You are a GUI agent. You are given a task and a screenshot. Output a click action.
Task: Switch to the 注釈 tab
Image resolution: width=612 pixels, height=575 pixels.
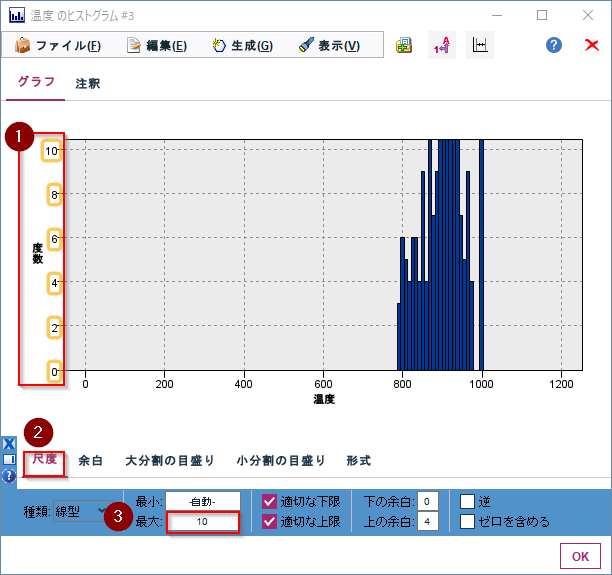point(88,83)
